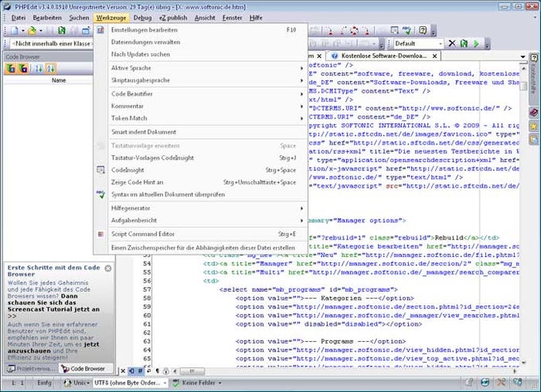Click the green refresh icon beside Default

click(464, 44)
